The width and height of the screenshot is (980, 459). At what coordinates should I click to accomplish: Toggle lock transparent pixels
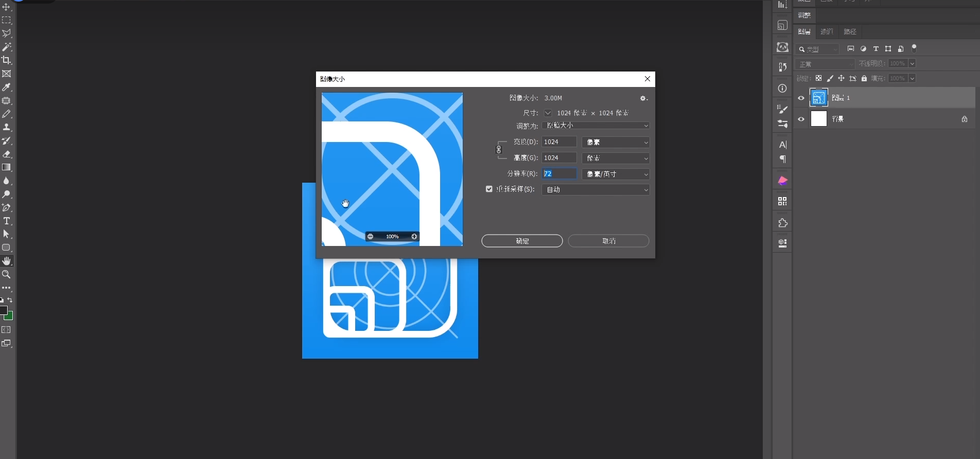click(818, 78)
